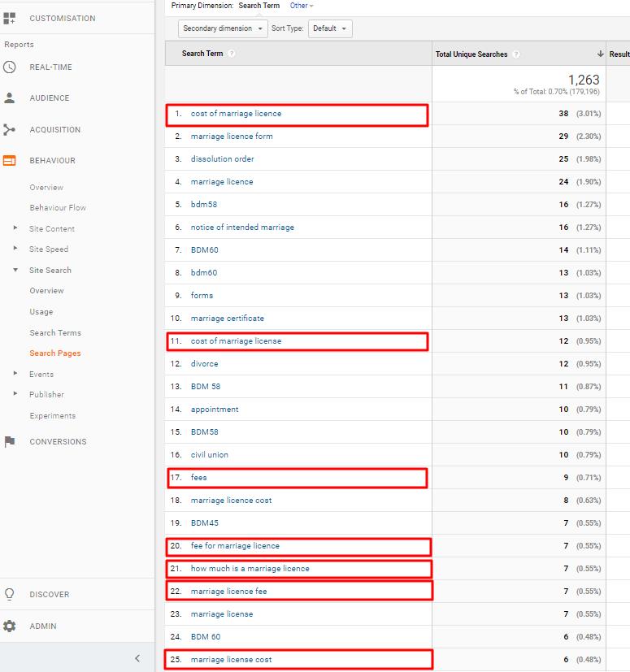Expand the Site Speed tree item

(15, 248)
